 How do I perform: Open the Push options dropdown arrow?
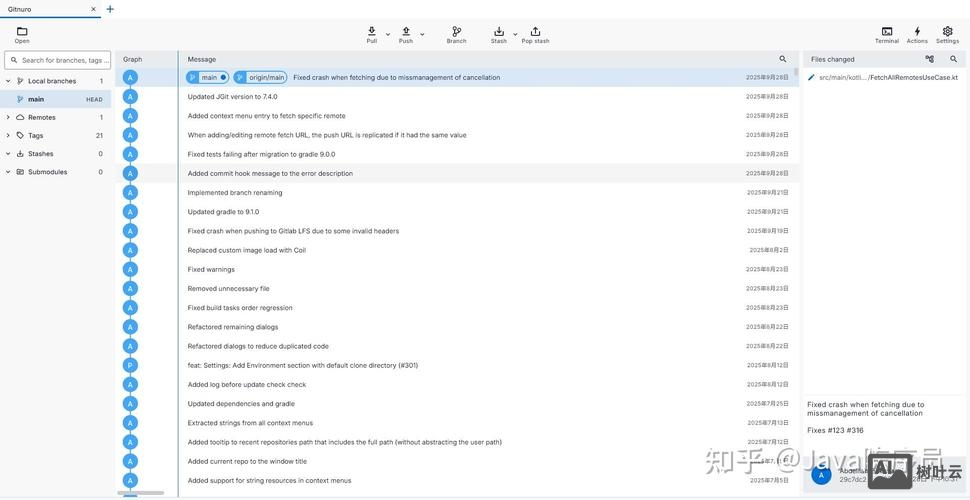point(422,34)
